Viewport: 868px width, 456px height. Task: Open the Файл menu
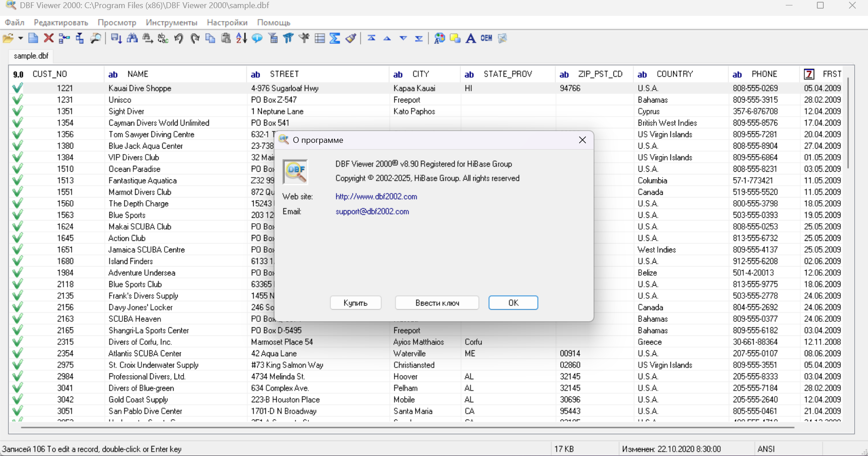point(14,23)
